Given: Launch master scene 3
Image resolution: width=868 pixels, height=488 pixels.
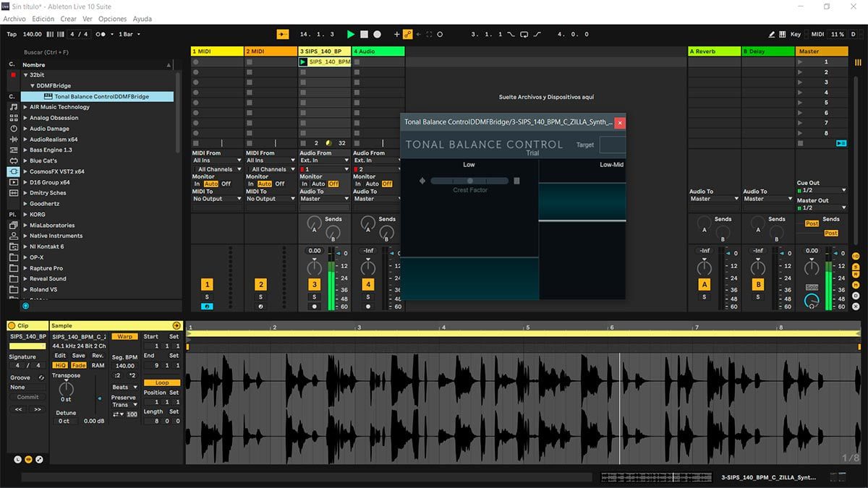Looking at the screenshot, I should pos(800,82).
